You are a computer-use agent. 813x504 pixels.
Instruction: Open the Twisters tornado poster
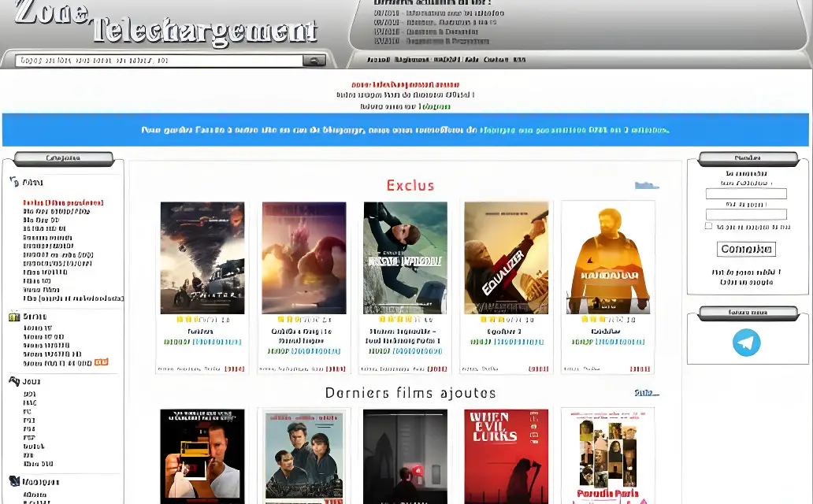coord(202,258)
